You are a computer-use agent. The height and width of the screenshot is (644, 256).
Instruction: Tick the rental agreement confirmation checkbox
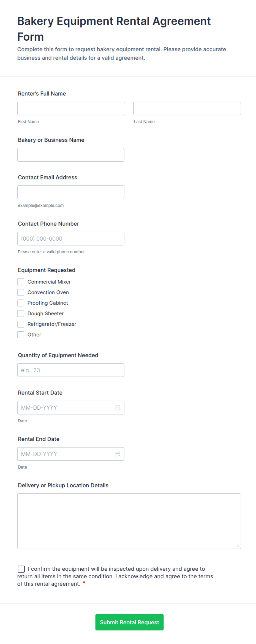tap(21, 569)
